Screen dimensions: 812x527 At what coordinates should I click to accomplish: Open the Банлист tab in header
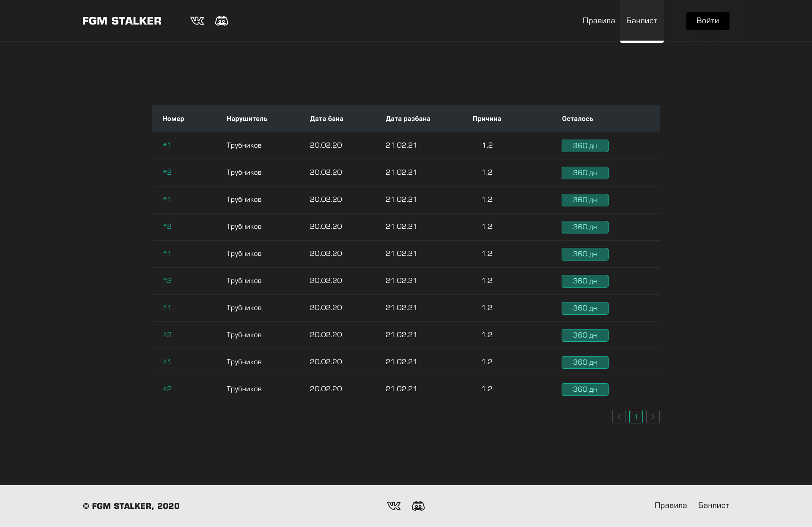click(642, 21)
